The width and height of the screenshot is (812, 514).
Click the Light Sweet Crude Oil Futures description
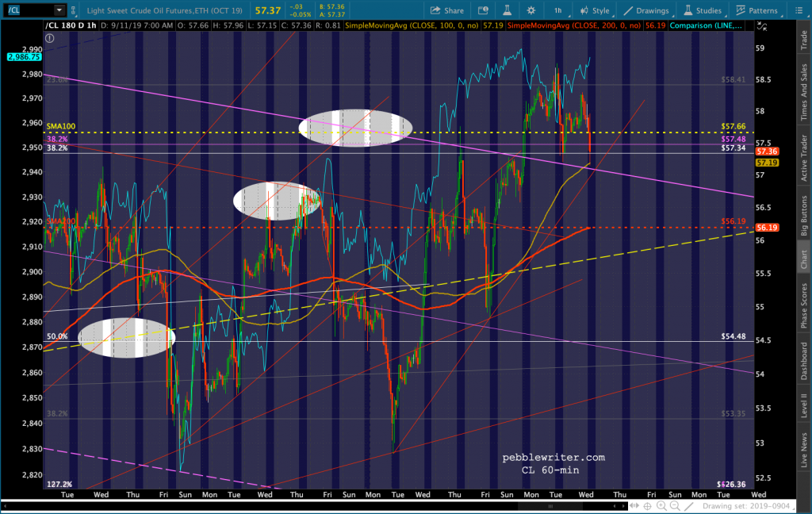(165, 10)
